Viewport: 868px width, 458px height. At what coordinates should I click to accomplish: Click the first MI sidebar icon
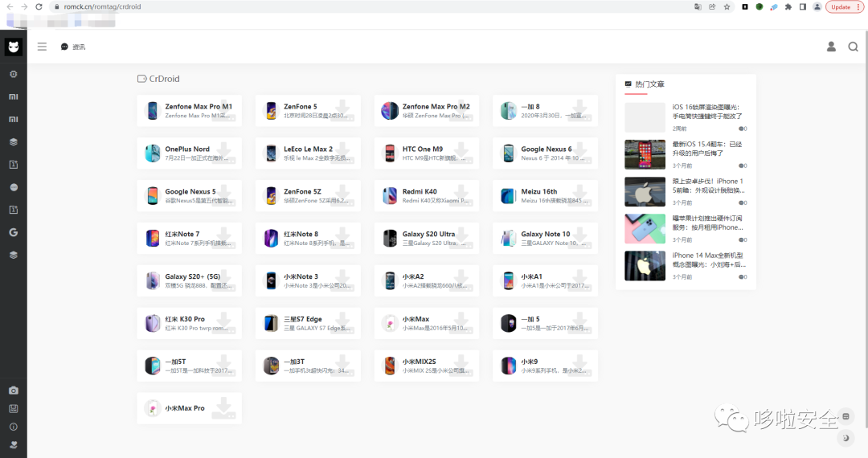point(14,96)
